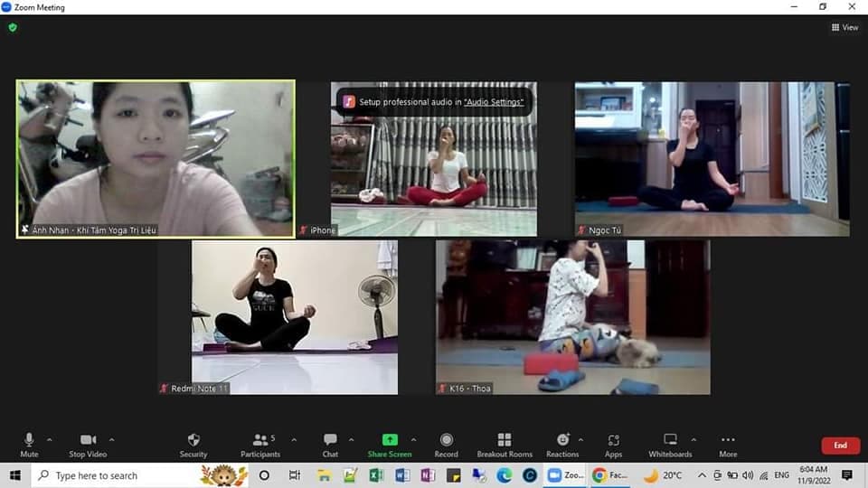
Task: Open OneNote from the taskbar
Action: pyautogui.click(x=428, y=475)
